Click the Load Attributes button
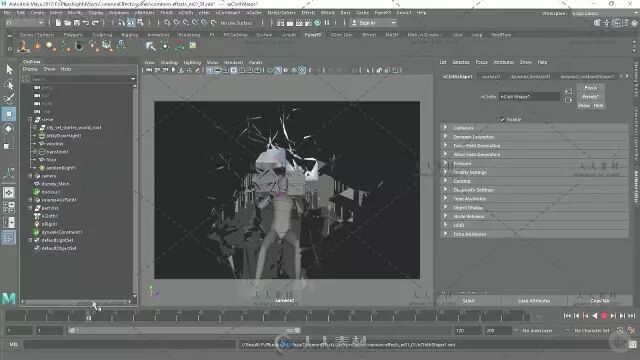This screenshot has height=360, width=640. click(534, 301)
